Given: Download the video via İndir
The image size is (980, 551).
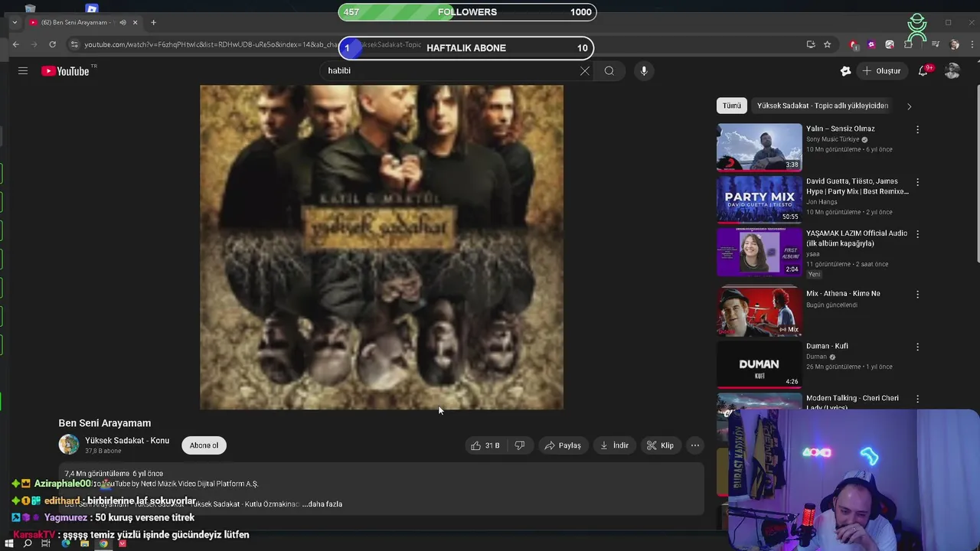Looking at the screenshot, I should (614, 445).
